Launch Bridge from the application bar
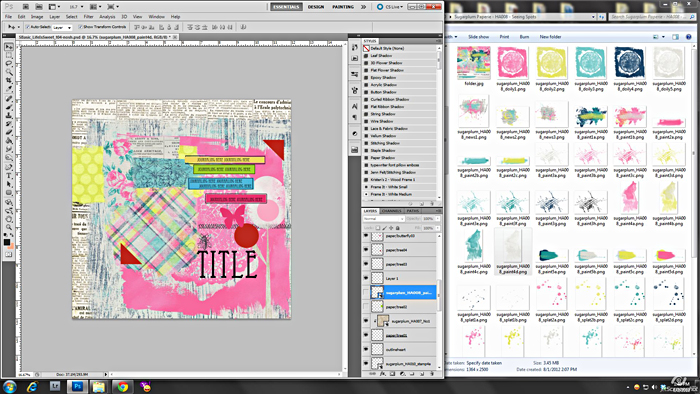Viewport: 700px width, 394px height. (x=25, y=7)
